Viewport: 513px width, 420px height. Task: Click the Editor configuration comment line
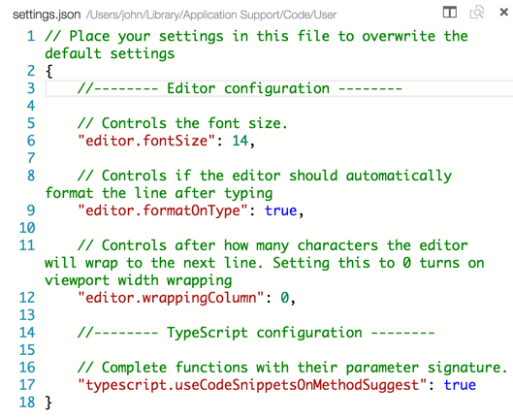coord(240,88)
